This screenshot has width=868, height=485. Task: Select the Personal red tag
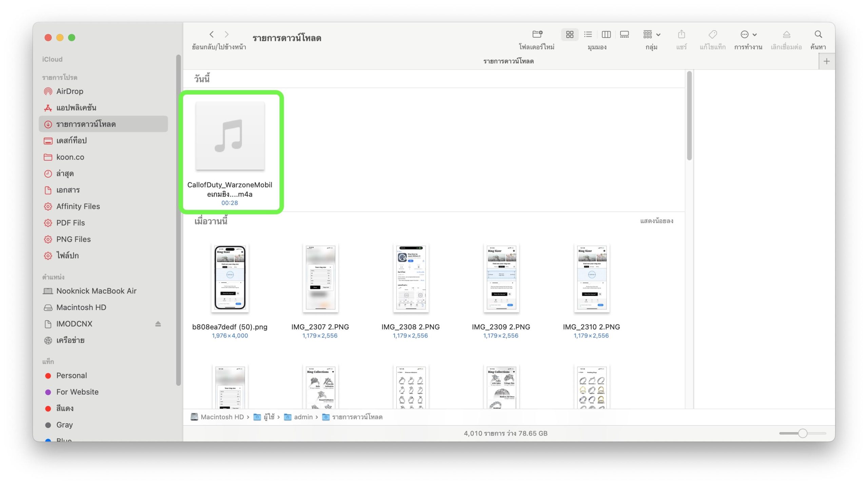(x=72, y=376)
